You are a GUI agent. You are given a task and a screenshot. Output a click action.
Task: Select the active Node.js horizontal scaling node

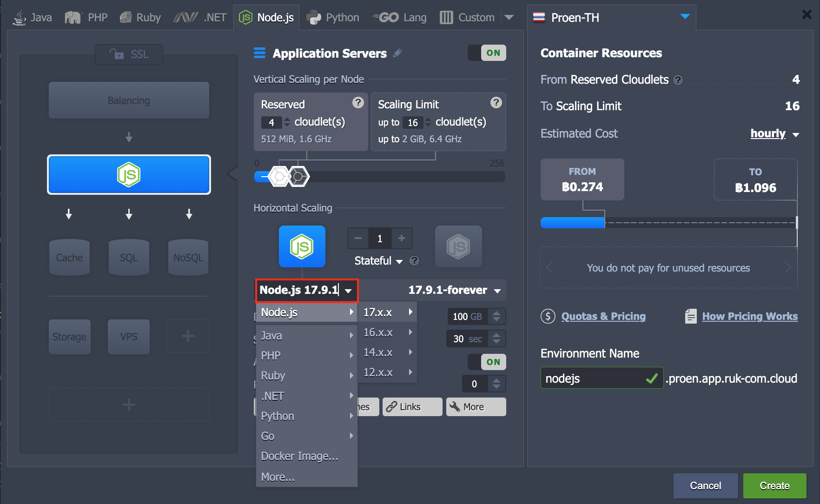302,246
